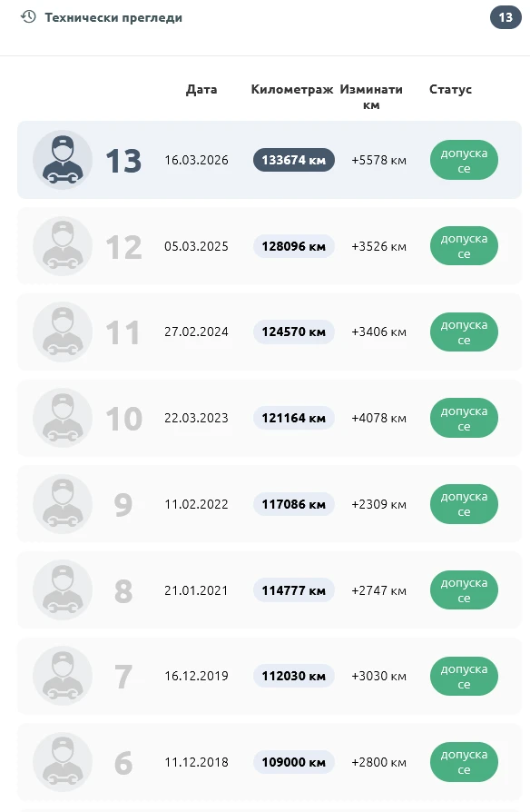Click the mechanic avatar for inspection 7
Viewport: 530px width, 812px height.
[x=63, y=676]
